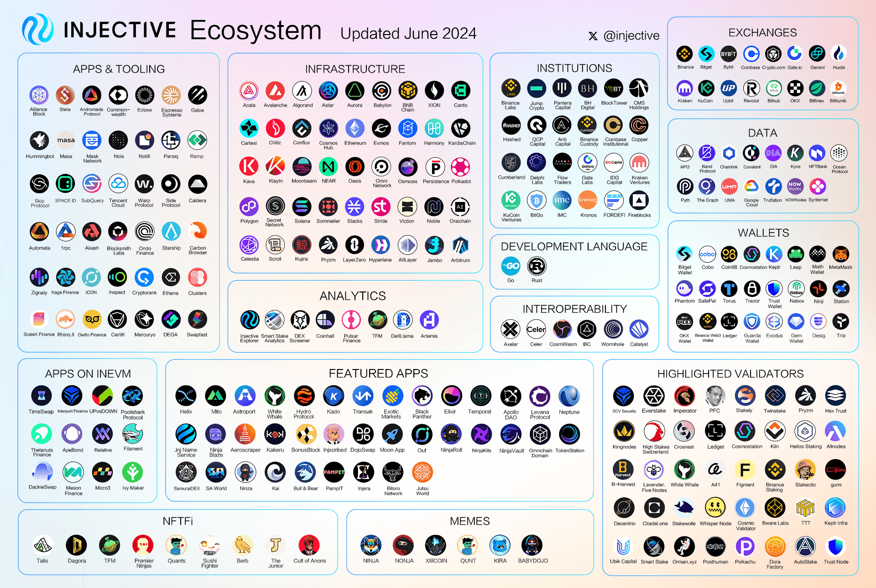Click the Everstake validator icon
Viewport: 876px width, 588px height.
tap(654, 396)
